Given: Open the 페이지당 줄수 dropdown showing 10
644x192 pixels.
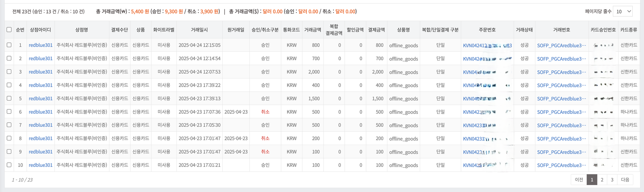Looking at the screenshot, I should (x=623, y=11).
